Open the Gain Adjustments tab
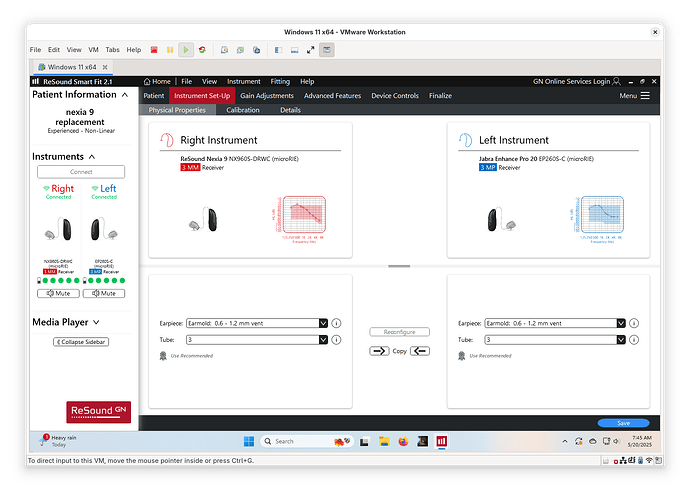690x495 pixels. click(267, 95)
